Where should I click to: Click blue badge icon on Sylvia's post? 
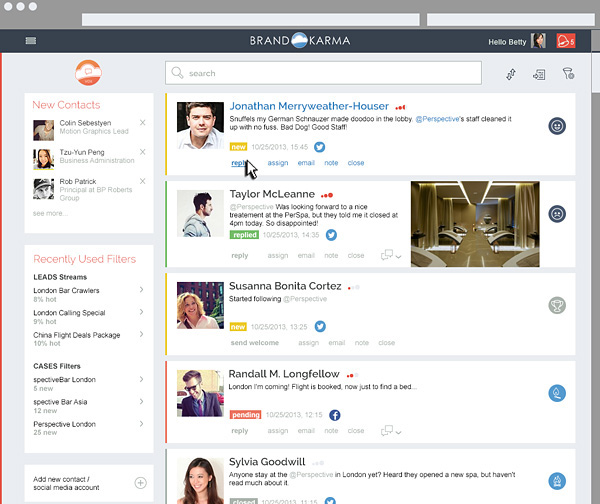[x=557, y=481]
